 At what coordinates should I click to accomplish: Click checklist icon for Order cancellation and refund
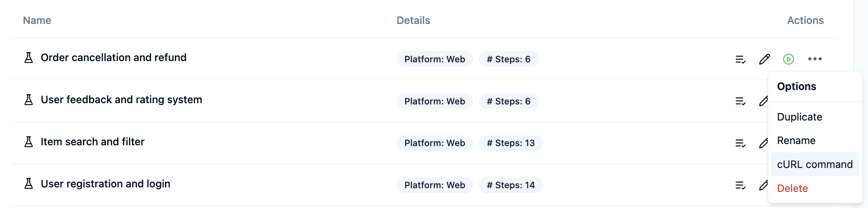pos(740,59)
